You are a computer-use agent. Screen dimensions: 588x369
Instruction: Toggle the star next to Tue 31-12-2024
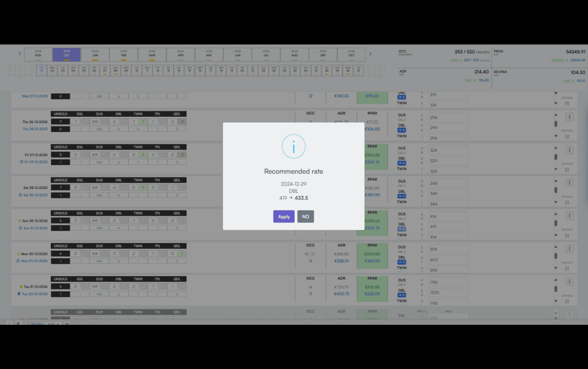(x=21, y=287)
